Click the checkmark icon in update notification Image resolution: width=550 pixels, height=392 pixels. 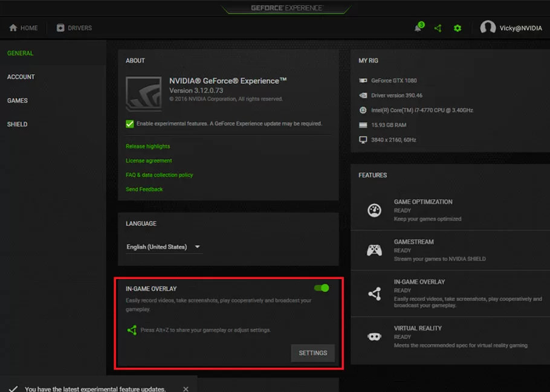coord(13,388)
